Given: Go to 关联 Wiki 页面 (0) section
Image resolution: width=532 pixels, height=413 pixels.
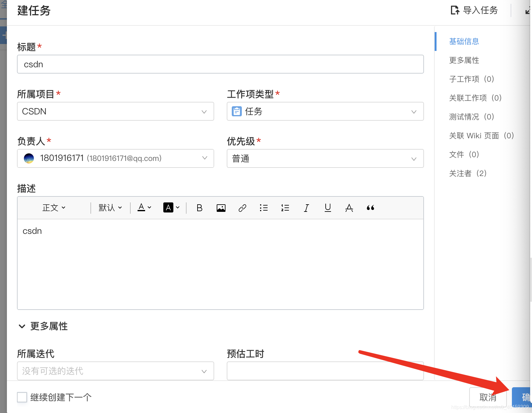Looking at the screenshot, I should pyautogui.click(x=482, y=136).
